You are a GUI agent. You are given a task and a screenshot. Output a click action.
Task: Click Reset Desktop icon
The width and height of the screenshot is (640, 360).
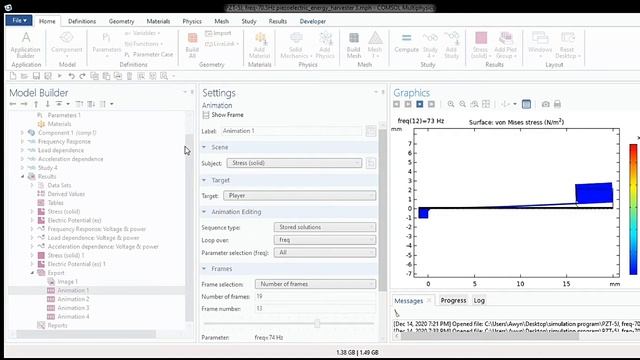(567, 45)
